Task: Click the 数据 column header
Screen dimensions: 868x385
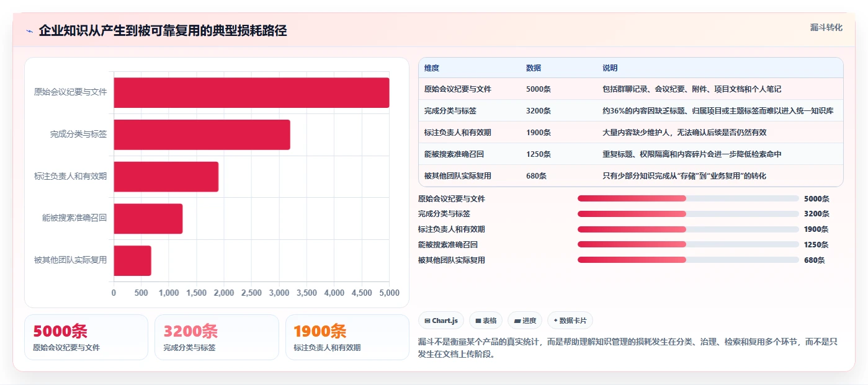Action: coord(534,68)
